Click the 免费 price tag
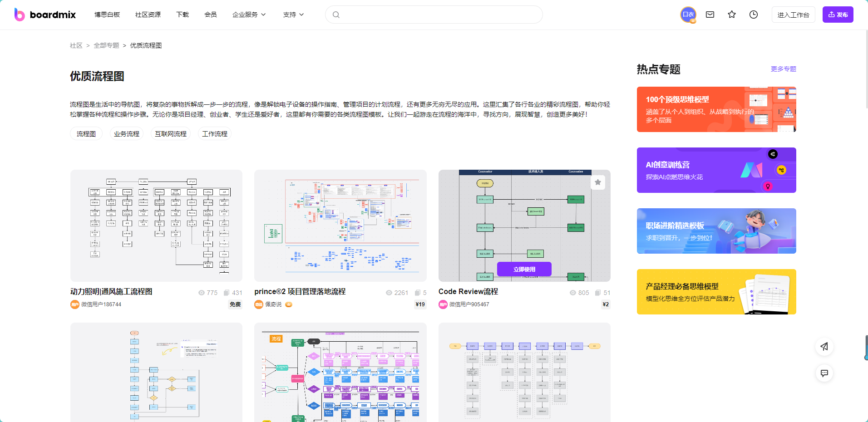868x422 pixels. [x=235, y=304]
